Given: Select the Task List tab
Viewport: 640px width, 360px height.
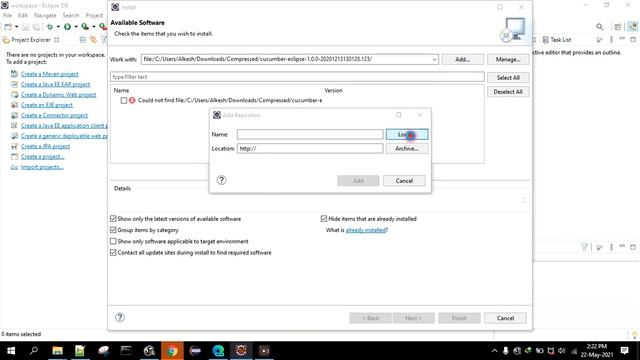Looking at the screenshot, I should click(557, 40).
